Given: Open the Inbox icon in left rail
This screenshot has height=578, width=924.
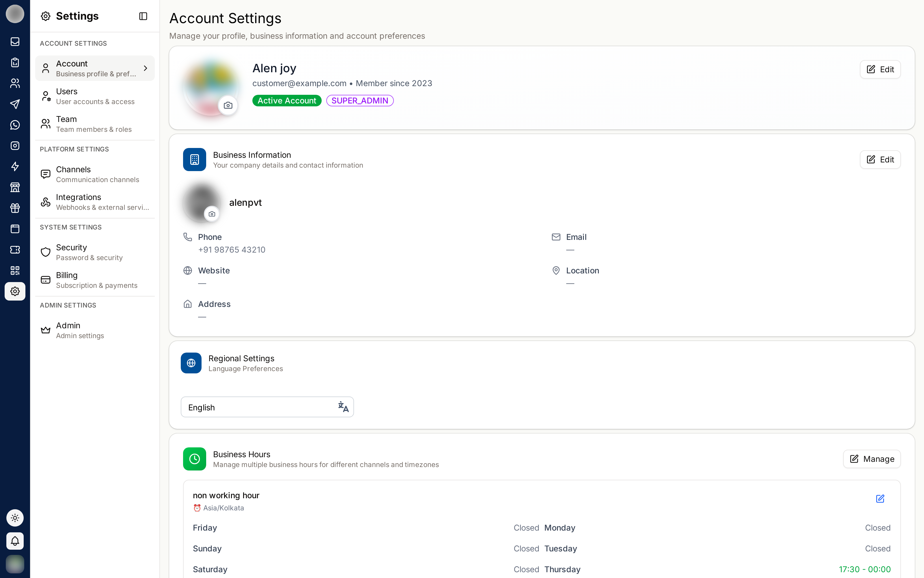Looking at the screenshot, I should tap(15, 42).
